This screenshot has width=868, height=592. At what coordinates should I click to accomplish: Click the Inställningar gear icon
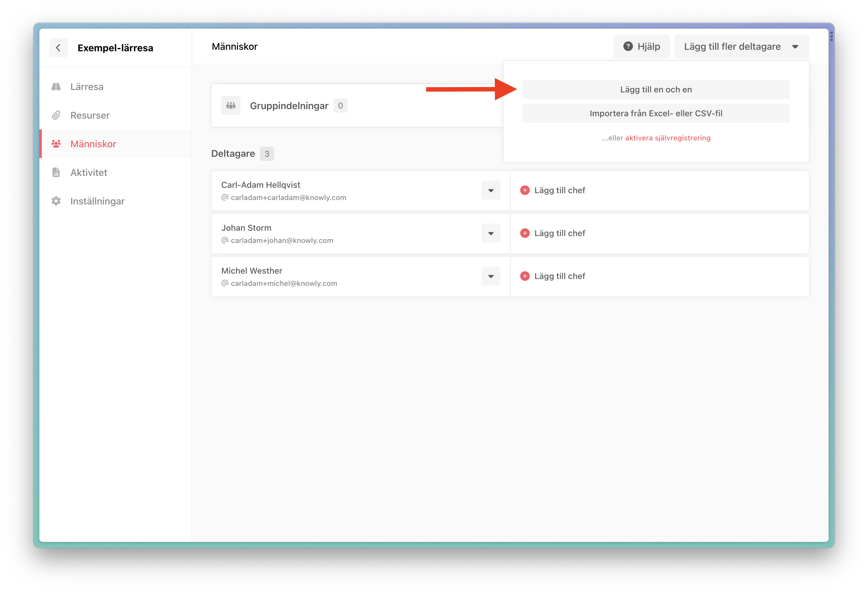[x=56, y=201]
